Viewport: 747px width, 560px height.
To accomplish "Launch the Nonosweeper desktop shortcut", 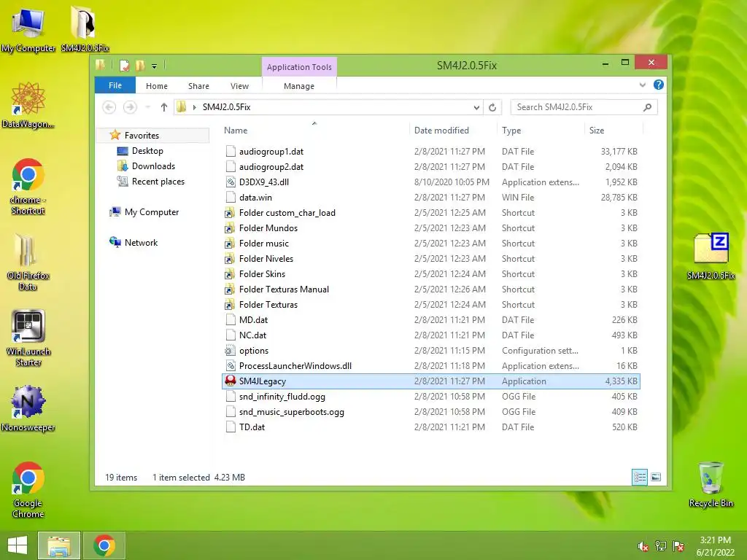I will [x=28, y=408].
